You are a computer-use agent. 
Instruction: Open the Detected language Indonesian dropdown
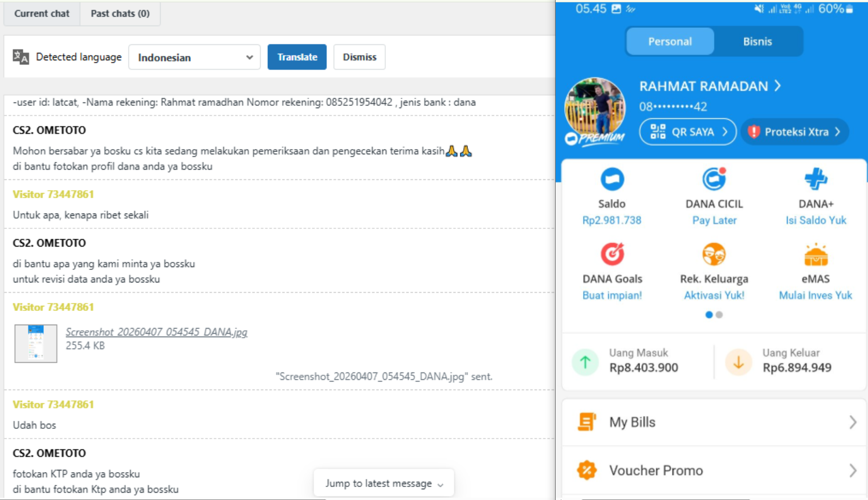tap(194, 57)
